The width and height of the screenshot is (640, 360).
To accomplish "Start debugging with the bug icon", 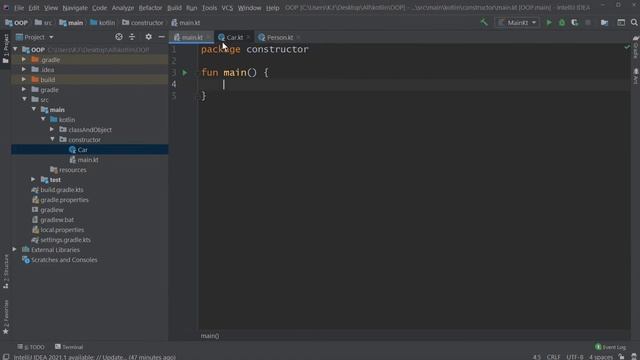I will click(562, 23).
